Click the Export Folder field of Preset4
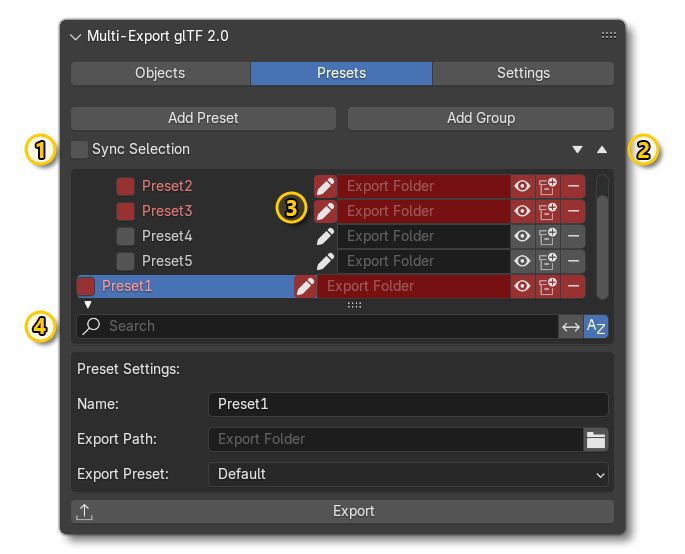The height and width of the screenshot is (554, 685). point(424,236)
